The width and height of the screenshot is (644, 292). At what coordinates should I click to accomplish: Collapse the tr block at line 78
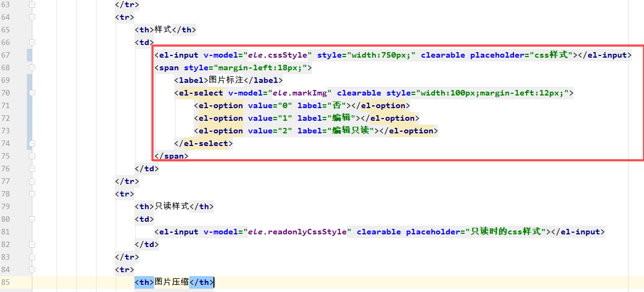[x=31, y=194]
